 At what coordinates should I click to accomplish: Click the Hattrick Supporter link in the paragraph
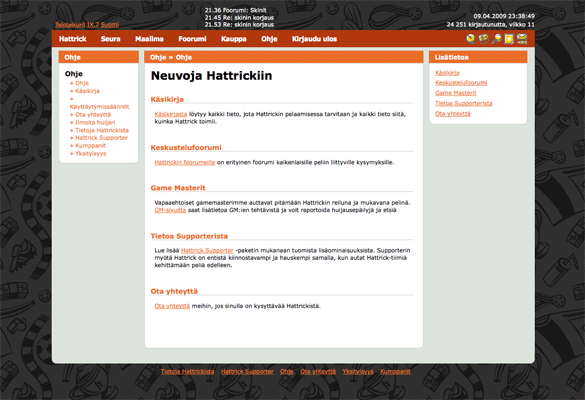pos(207,250)
